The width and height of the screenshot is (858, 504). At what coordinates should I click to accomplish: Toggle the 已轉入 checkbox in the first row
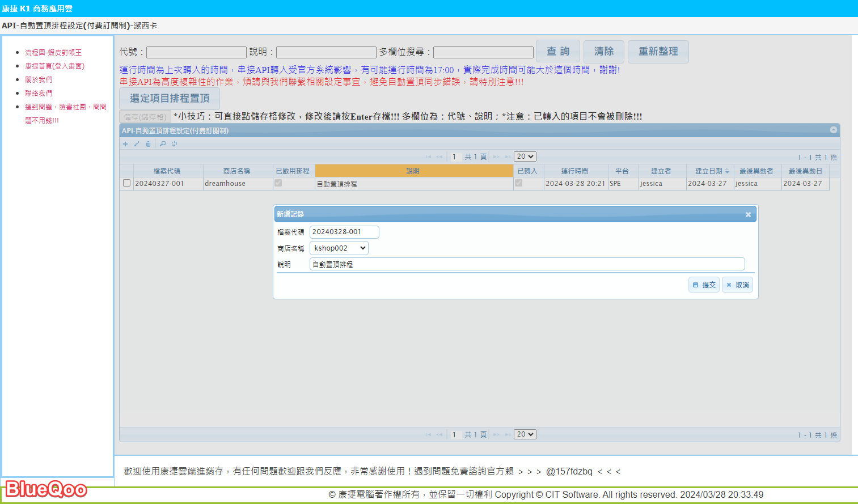(x=518, y=183)
